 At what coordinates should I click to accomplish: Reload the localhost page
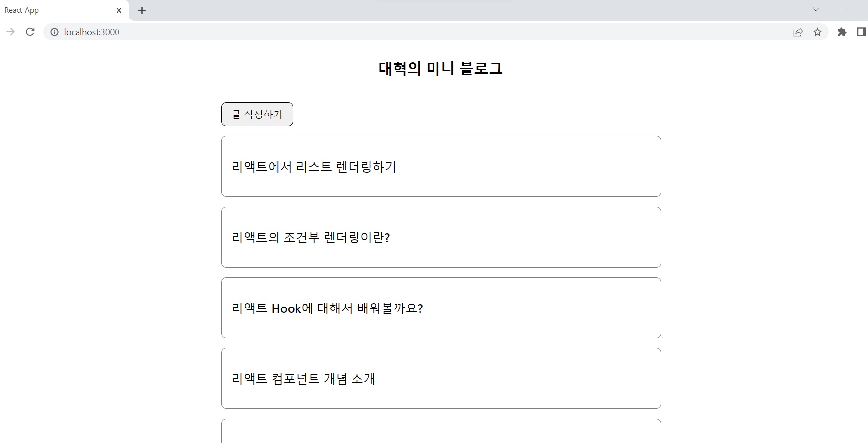click(x=30, y=32)
